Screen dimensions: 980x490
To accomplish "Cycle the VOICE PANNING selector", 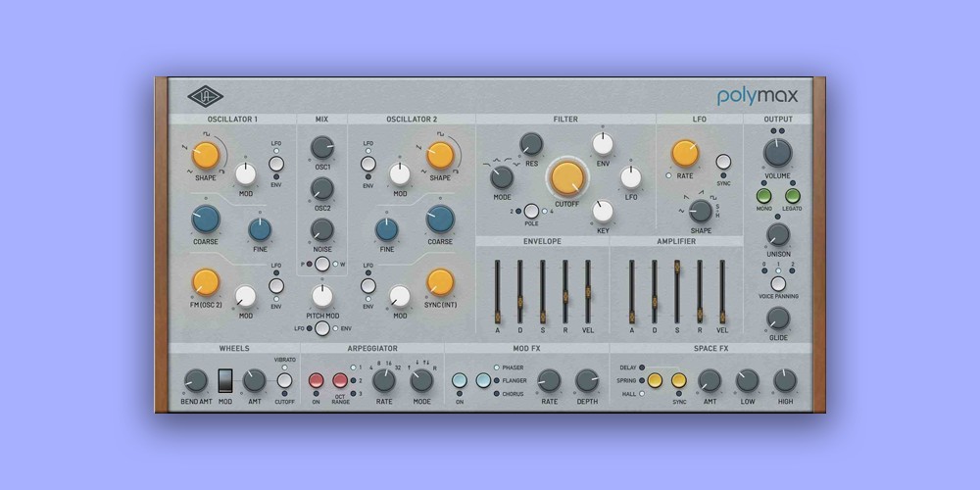I will coord(778,284).
